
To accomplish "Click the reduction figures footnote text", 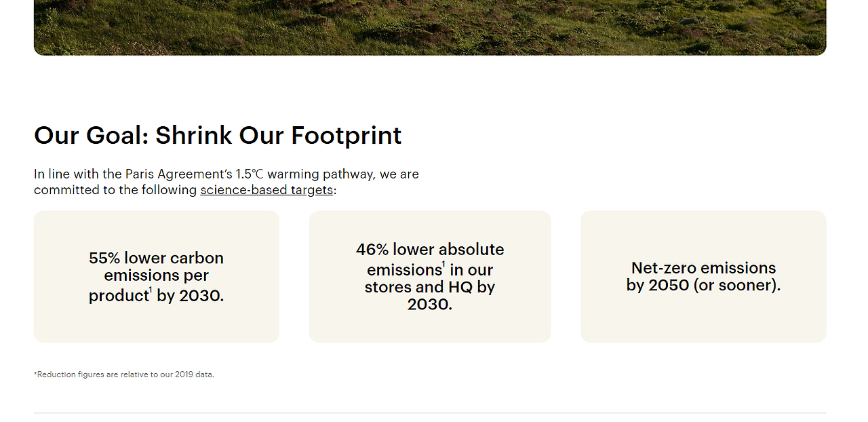I will [x=123, y=375].
